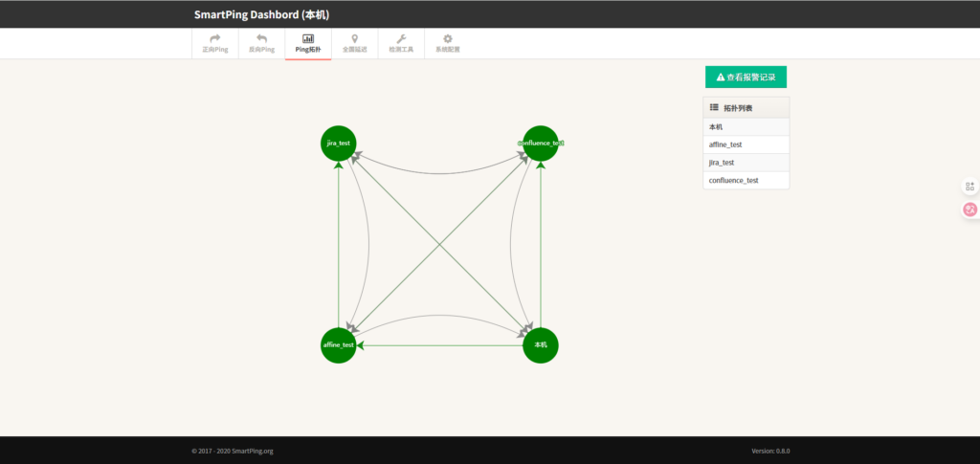Click the floating grid-plus widget icon
This screenshot has width=980, height=464.
[969, 187]
